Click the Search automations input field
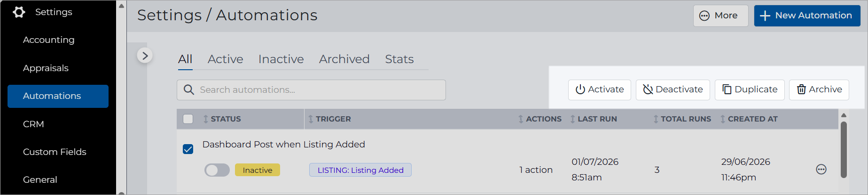868x195 pixels. pyautogui.click(x=311, y=90)
